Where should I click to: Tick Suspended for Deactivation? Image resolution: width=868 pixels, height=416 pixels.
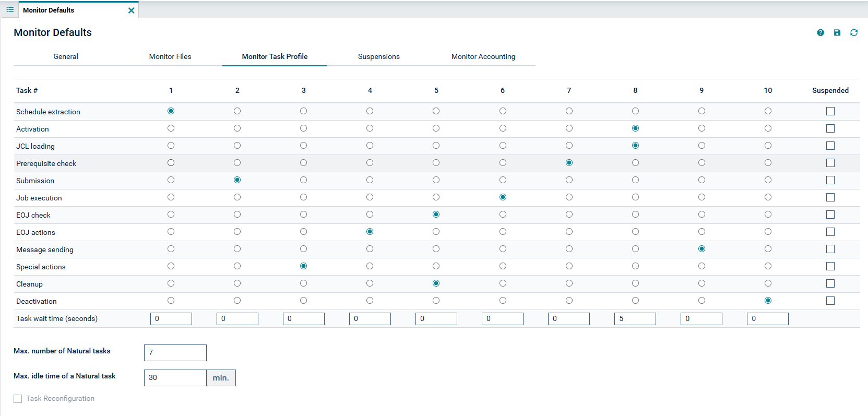click(x=830, y=301)
